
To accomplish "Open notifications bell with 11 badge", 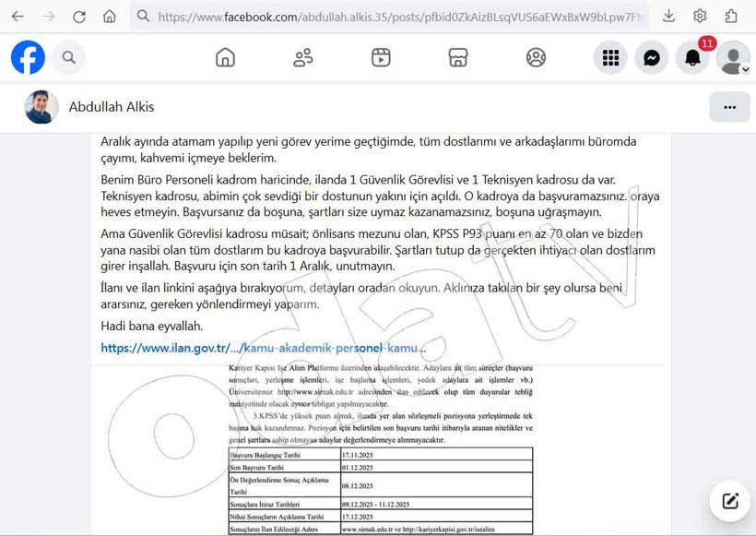I will (692, 58).
